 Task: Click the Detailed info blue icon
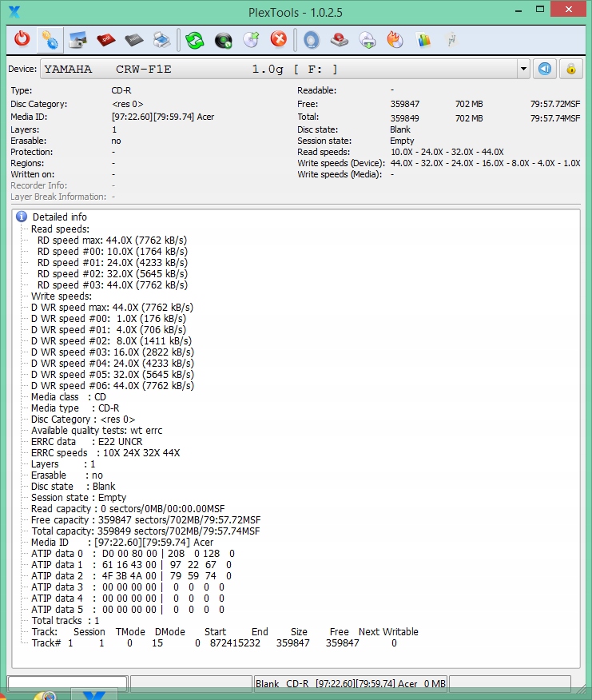(x=22, y=217)
